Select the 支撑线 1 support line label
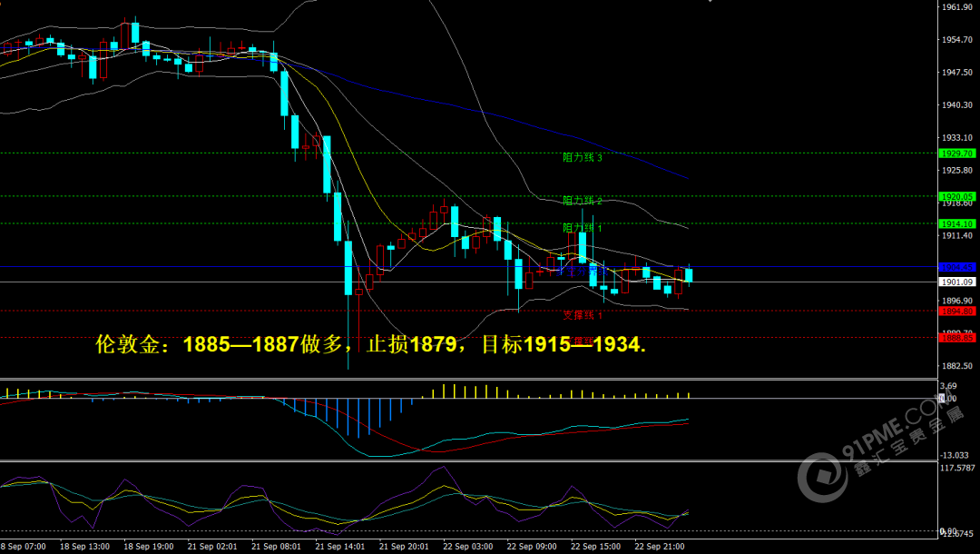Viewport: 980px width, 554px height. click(583, 315)
